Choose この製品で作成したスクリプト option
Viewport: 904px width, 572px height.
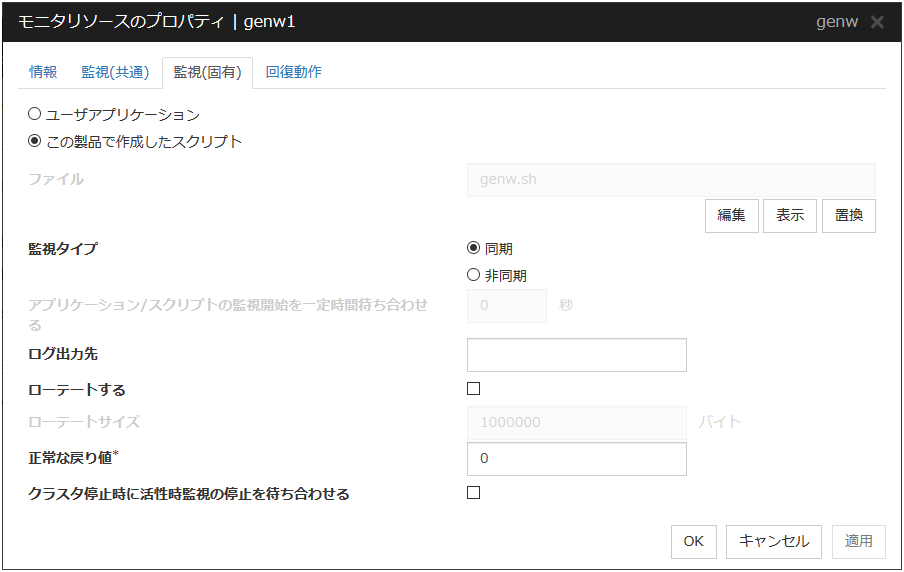click(x=35, y=141)
